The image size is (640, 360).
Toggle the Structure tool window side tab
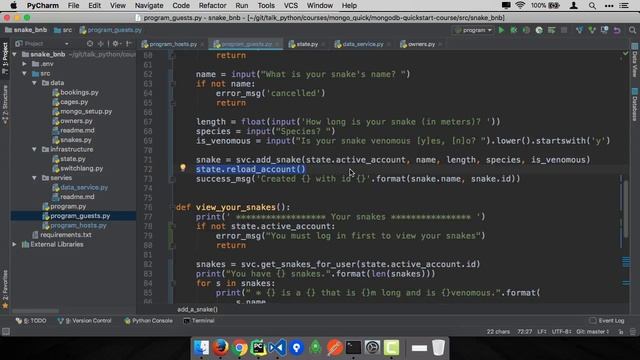click(x=5, y=104)
